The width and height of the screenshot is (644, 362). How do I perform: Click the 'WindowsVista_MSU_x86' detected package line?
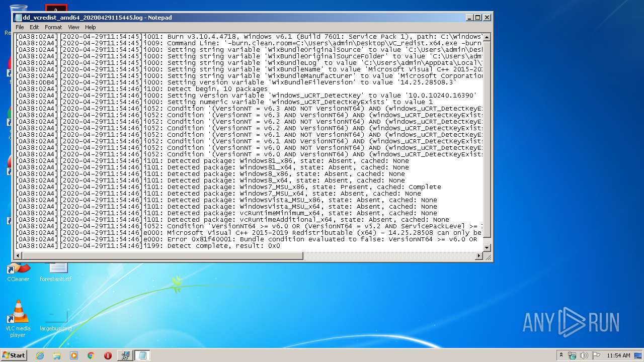[x=226, y=200]
